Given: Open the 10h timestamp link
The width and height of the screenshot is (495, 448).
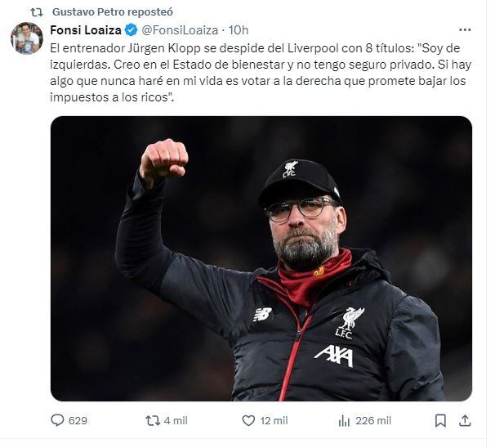Looking at the screenshot, I should [x=239, y=30].
